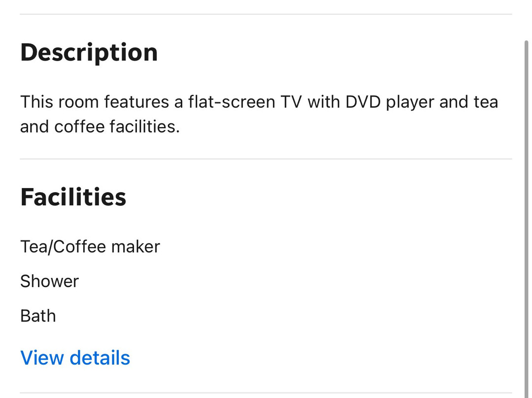This screenshot has width=532, height=398.
Task: Click the word "View" in the blue link
Action: point(42,358)
